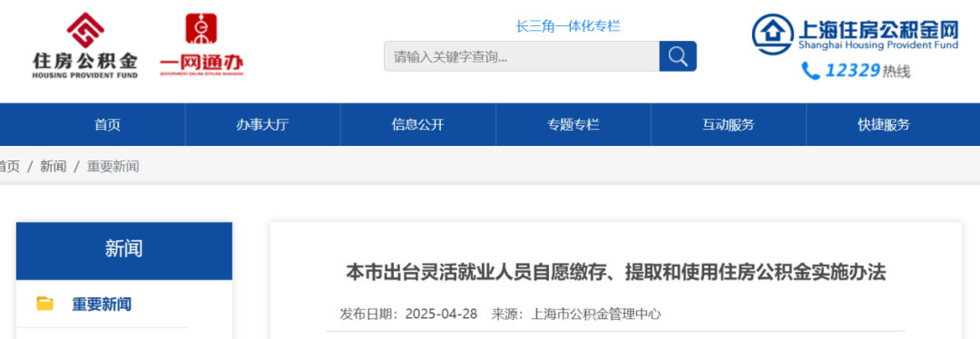The height and width of the screenshot is (339, 980).
Task: Go to 首页 in the navigation bar
Action: click(x=107, y=125)
